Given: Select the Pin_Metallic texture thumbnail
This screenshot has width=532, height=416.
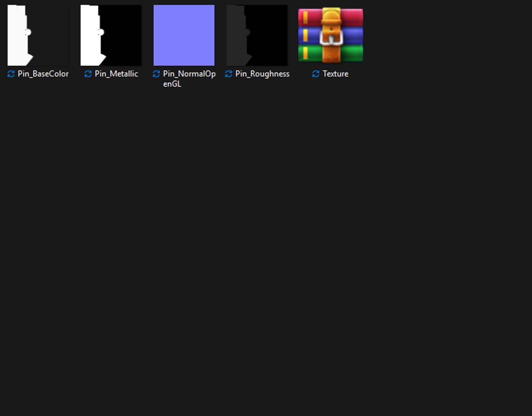Looking at the screenshot, I should pos(111,35).
